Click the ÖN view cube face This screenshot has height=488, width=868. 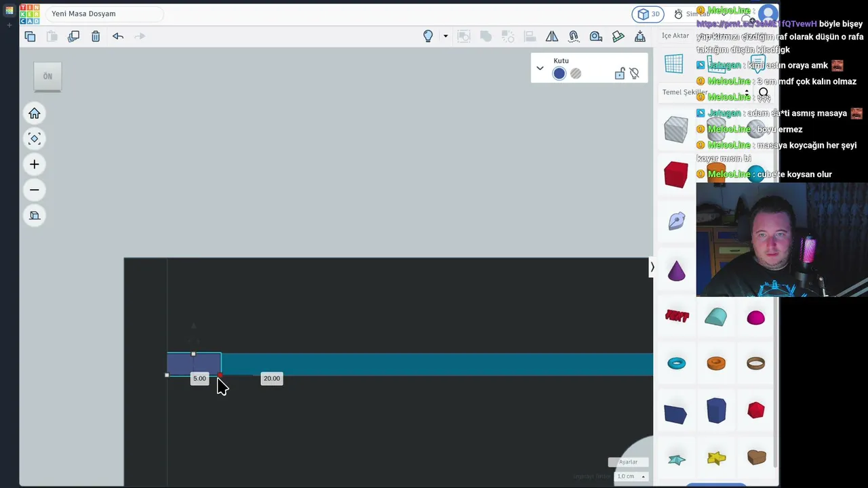[47, 77]
